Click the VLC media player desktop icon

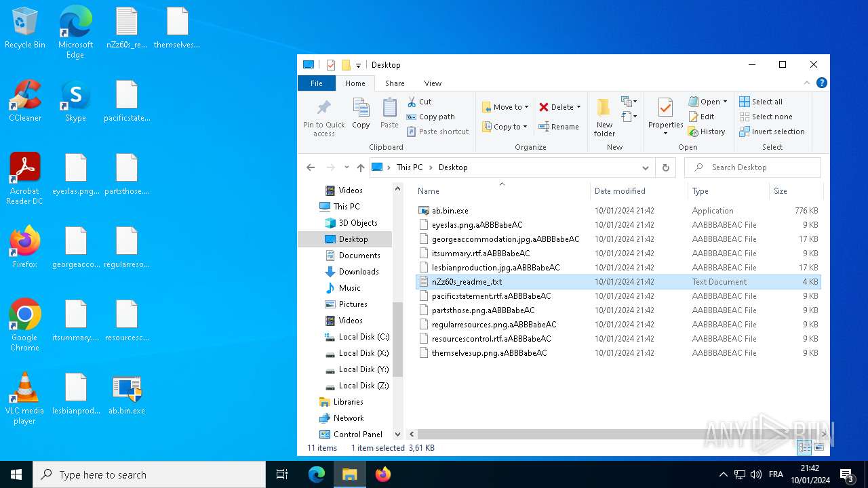[x=25, y=399]
